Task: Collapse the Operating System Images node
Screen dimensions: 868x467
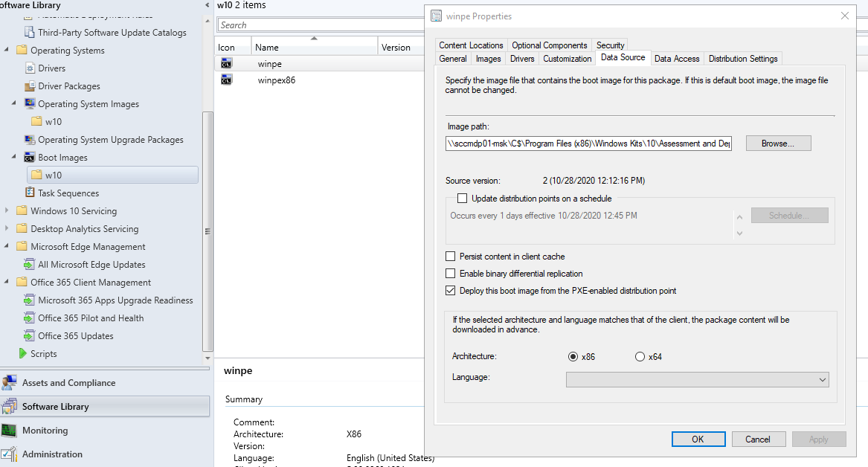Action: click(14, 103)
